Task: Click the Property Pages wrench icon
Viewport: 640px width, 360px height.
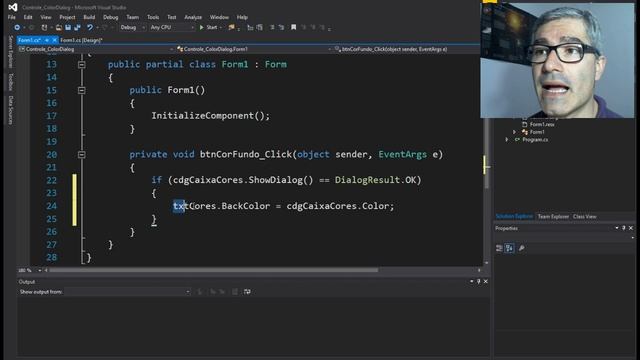Action: click(x=522, y=248)
